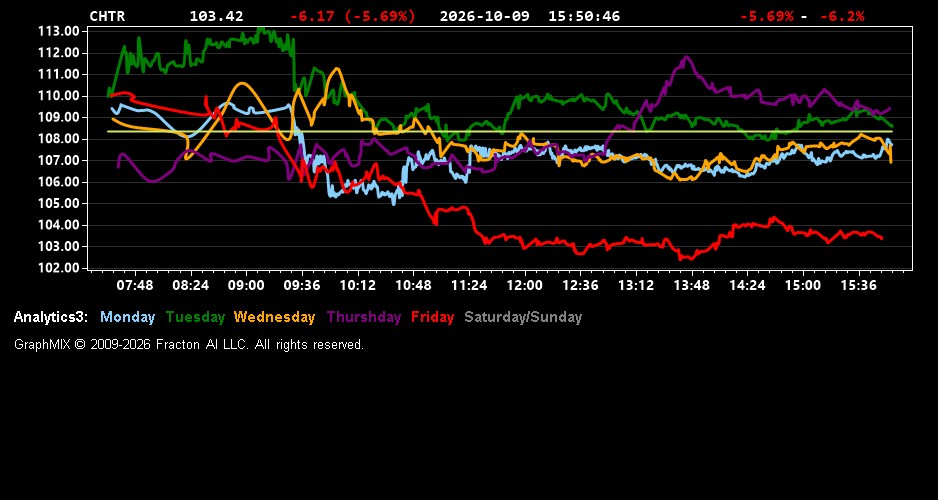Click the 07:48 time axis label
Viewport: 938px width, 500px height.
[x=135, y=285]
